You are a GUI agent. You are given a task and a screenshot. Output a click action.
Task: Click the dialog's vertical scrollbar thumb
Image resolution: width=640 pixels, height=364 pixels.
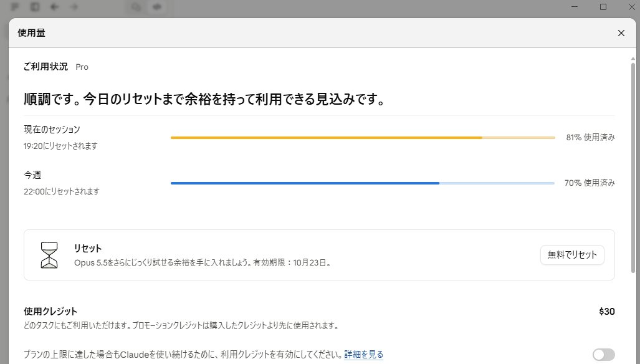633,167
